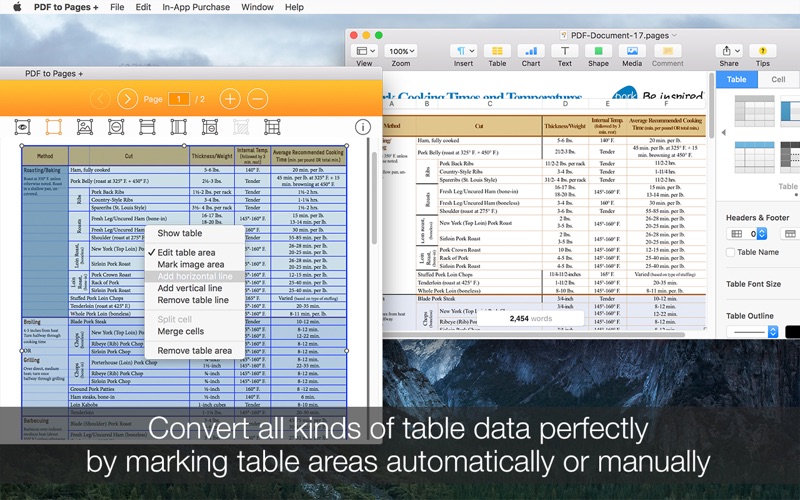Select the Mark image area tool

click(x=87, y=127)
